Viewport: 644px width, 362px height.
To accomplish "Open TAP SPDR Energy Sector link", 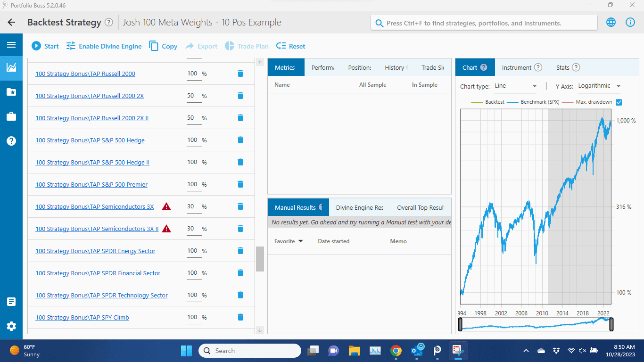I will point(95,251).
